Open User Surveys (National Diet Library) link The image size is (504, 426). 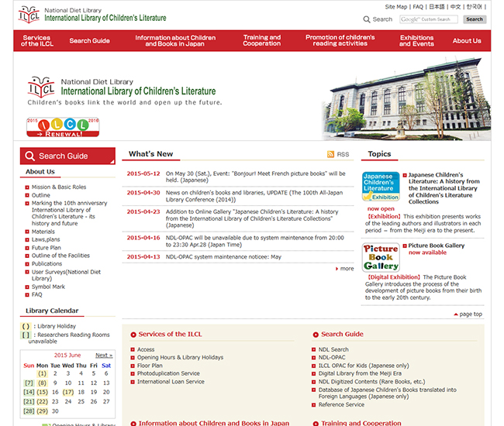pyautogui.click(x=66, y=275)
